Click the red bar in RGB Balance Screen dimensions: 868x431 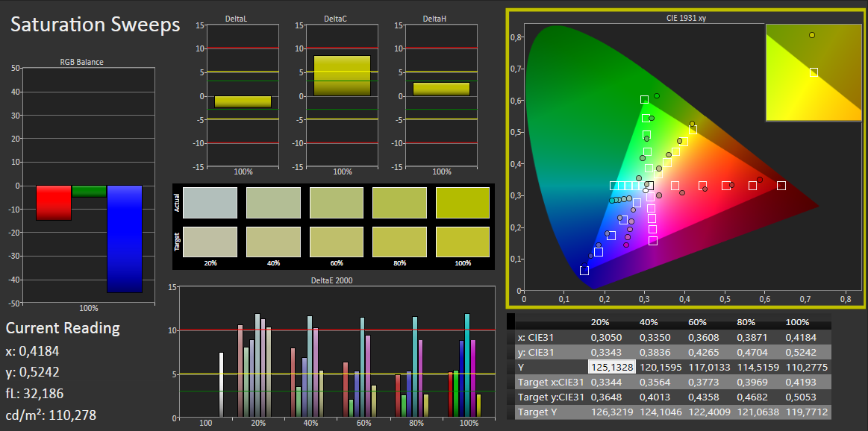[54, 203]
